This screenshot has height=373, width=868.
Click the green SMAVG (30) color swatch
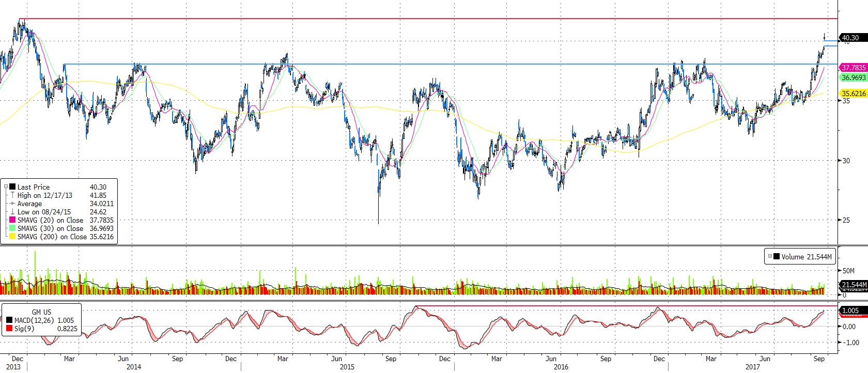pyautogui.click(x=12, y=228)
